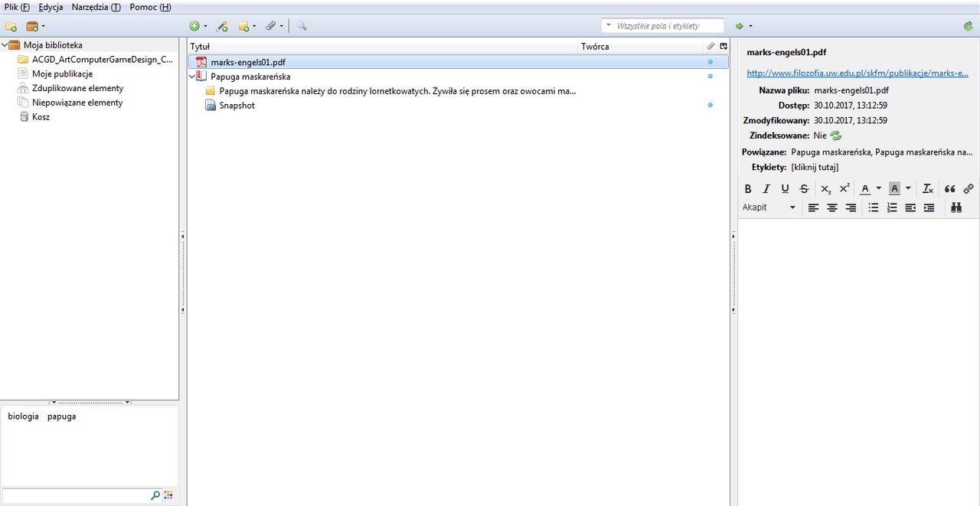Open Zduplikowane elementy
Screen dimensions: 980x506
click(x=77, y=88)
